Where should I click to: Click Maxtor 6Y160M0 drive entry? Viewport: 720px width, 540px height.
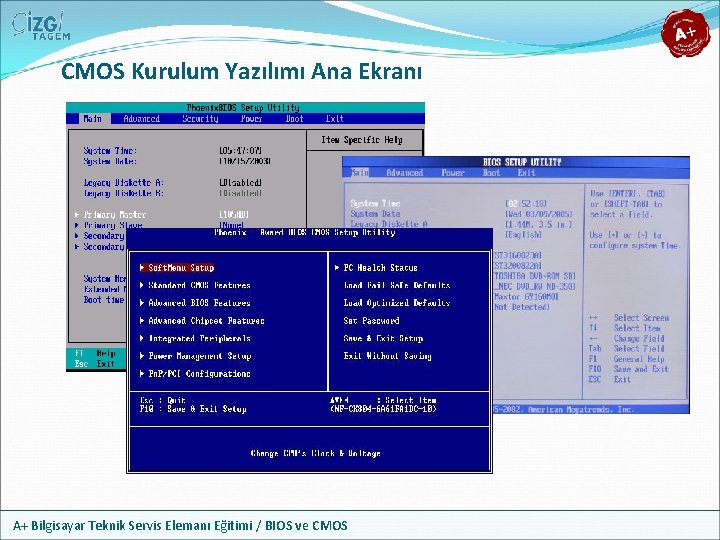coord(526,297)
